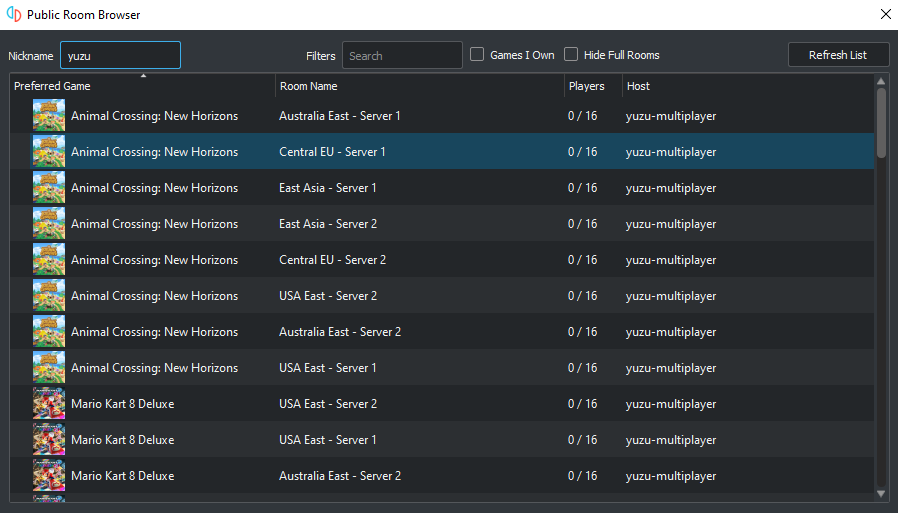
Task: Focus the Filters search box
Action: coord(402,56)
